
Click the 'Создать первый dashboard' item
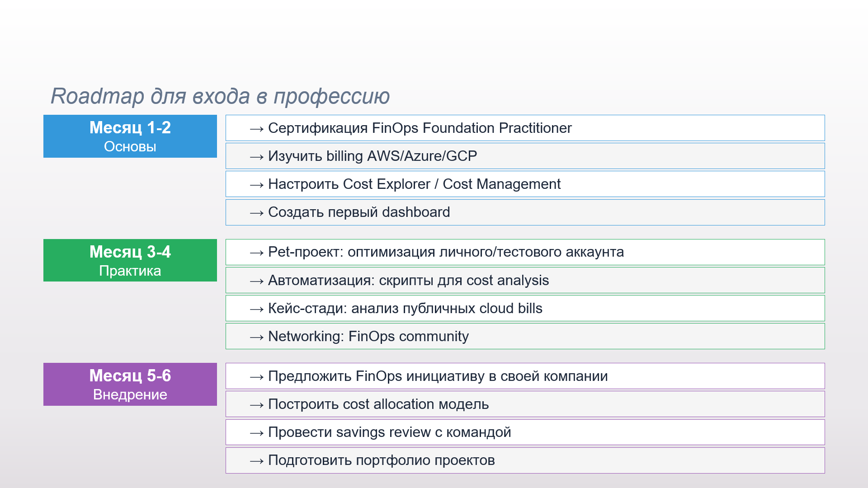click(359, 212)
